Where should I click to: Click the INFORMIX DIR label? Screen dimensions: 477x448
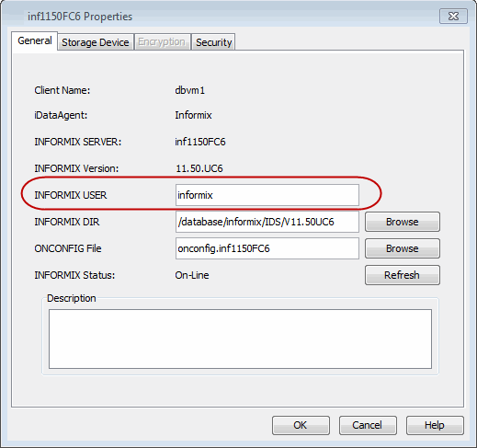[x=67, y=222]
